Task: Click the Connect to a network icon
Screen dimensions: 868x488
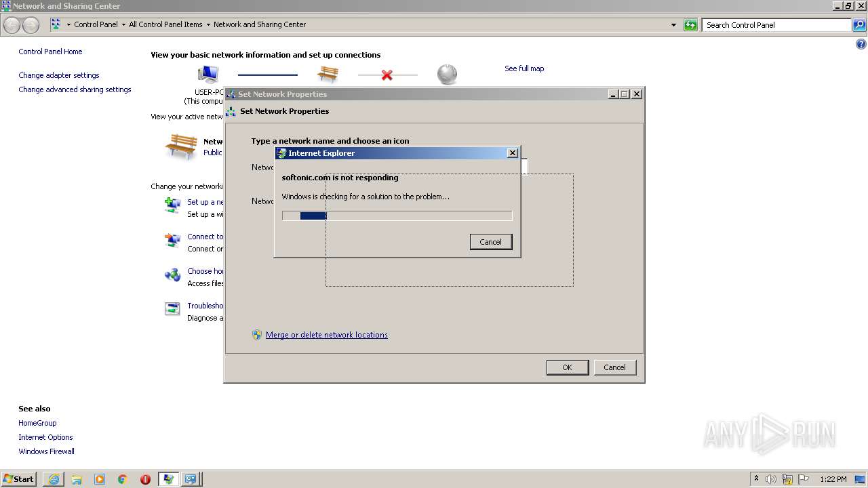Action: pyautogui.click(x=172, y=240)
